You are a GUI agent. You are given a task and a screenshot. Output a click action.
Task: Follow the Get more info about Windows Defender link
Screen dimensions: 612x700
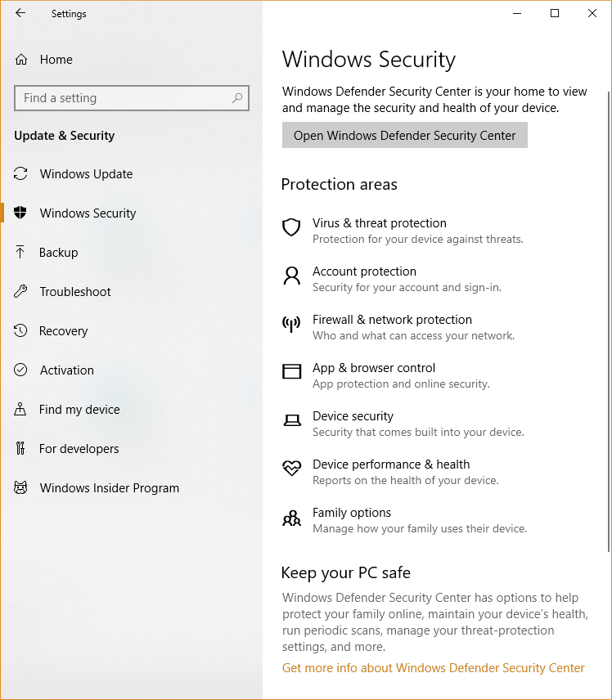point(433,668)
